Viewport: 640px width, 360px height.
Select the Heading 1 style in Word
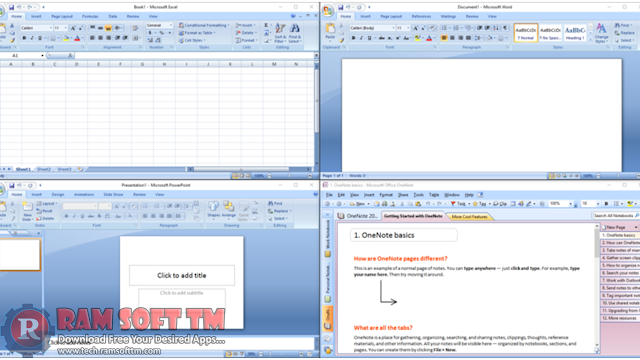[x=575, y=33]
